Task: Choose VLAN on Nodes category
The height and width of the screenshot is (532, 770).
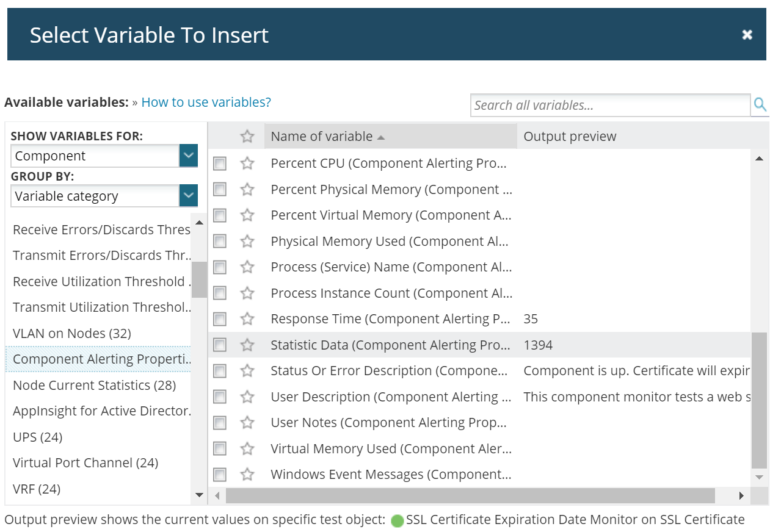Action: coord(72,334)
